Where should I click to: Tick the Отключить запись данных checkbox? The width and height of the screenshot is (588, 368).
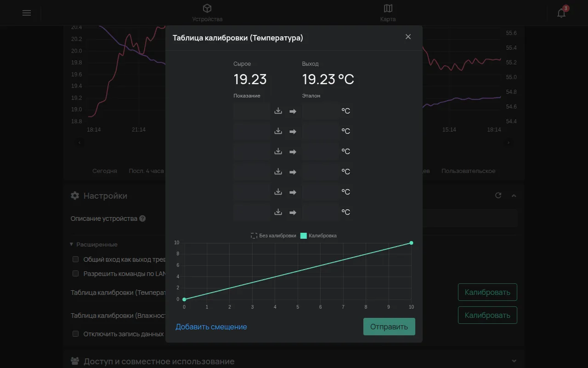pos(76,334)
